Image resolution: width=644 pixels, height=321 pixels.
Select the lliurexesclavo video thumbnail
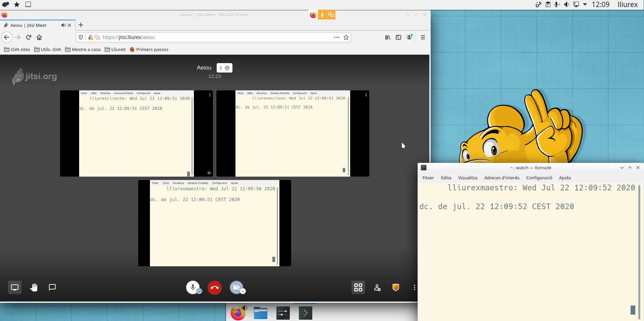click(x=293, y=133)
